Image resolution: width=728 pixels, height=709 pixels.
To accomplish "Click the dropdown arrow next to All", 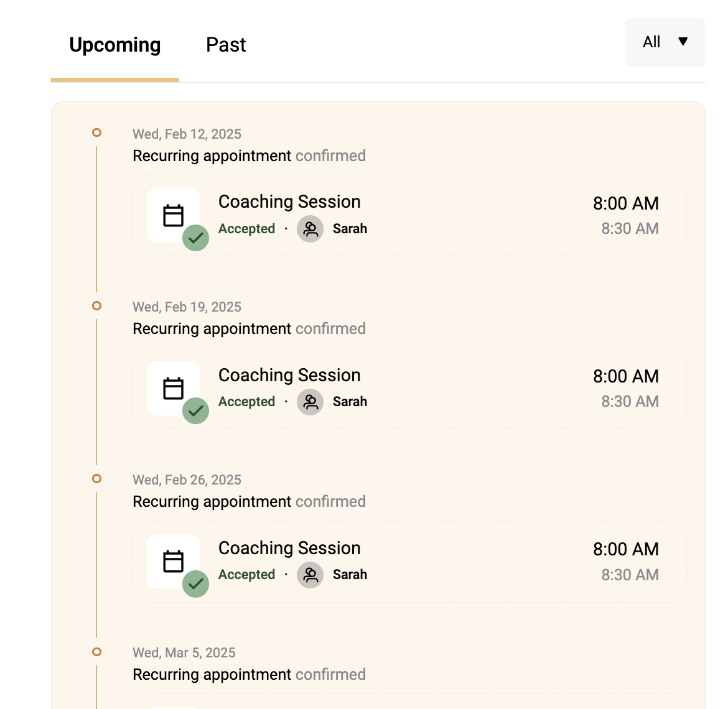I will [683, 41].
